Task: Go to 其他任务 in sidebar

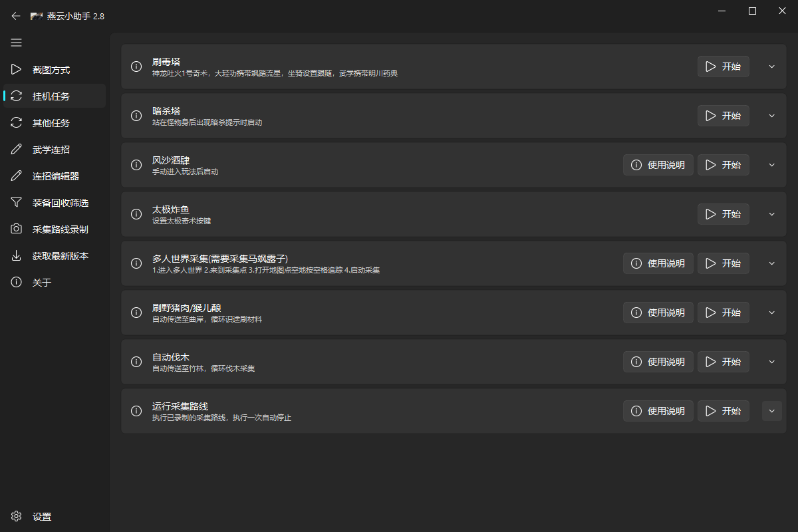Action: (55, 123)
